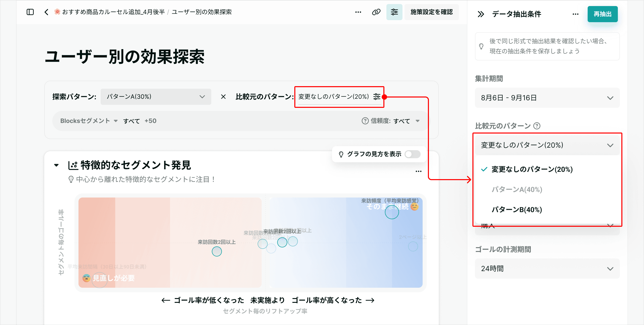Click bubble labeled 来訪頻度（平均来訪感覚）
Image resolution: width=644 pixels, height=325 pixels.
[392, 212]
